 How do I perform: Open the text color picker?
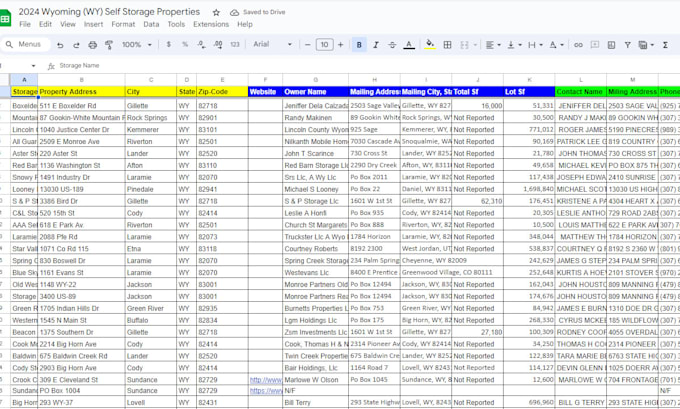click(x=409, y=45)
